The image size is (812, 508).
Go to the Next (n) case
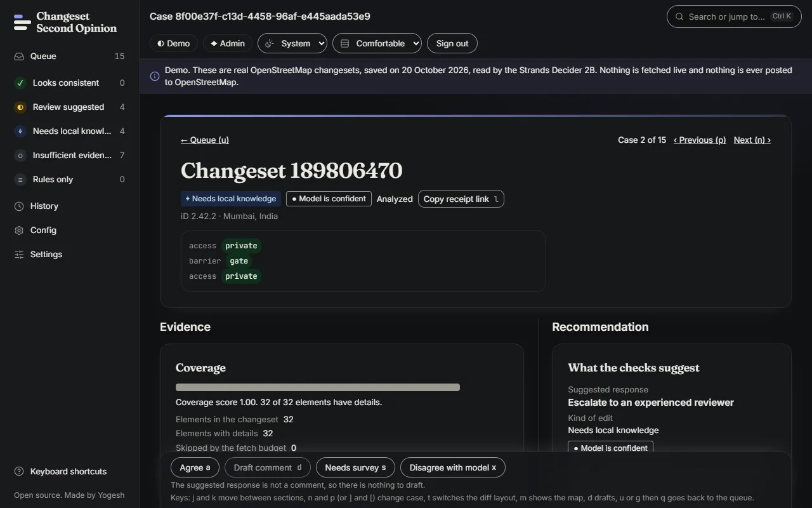tap(752, 140)
